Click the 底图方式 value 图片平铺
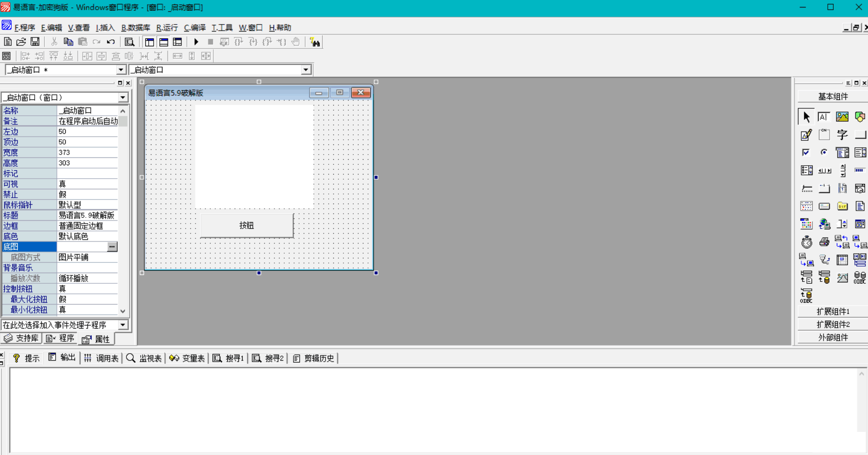The height and width of the screenshot is (455, 868). 87,257
